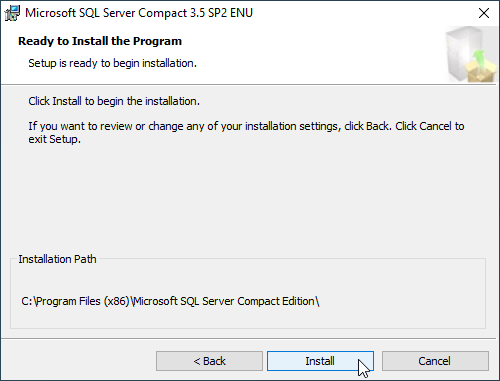Start installation with the Install button

(x=320, y=361)
